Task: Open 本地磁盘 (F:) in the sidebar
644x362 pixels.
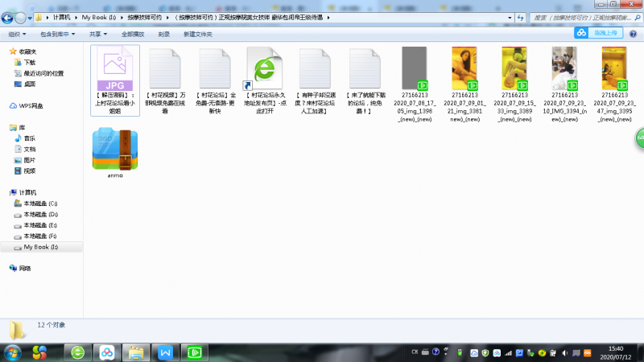Action: pyautogui.click(x=40, y=236)
